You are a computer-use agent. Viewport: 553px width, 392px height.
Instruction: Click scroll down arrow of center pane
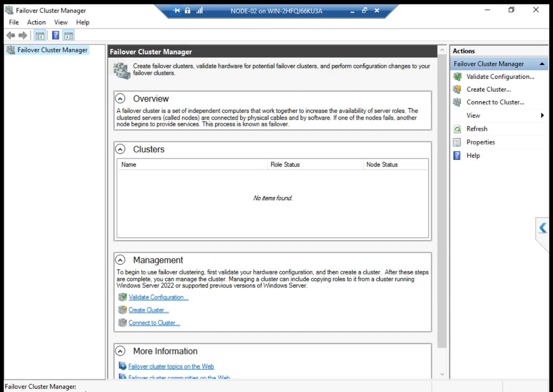click(x=442, y=374)
